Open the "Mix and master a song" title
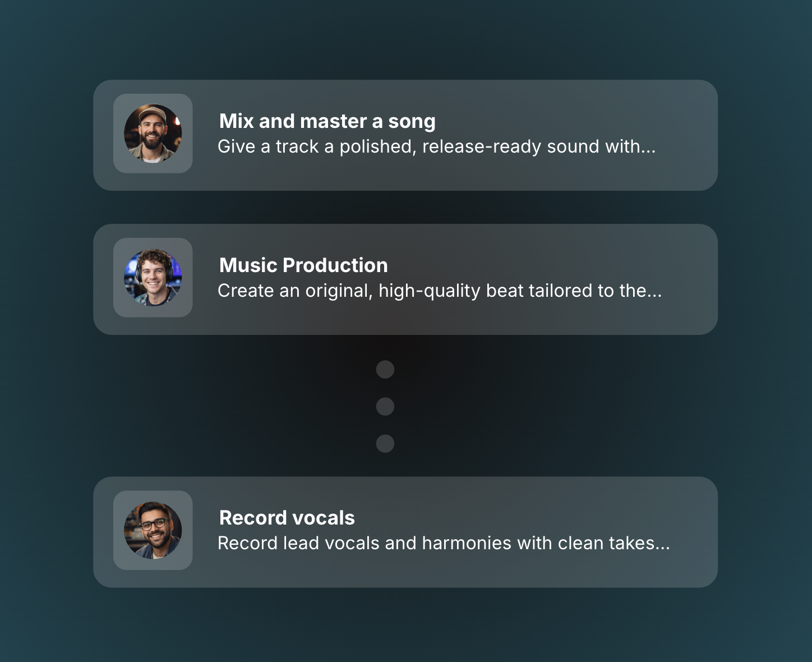The width and height of the screenshot is (812, 662). pos(327,121)
